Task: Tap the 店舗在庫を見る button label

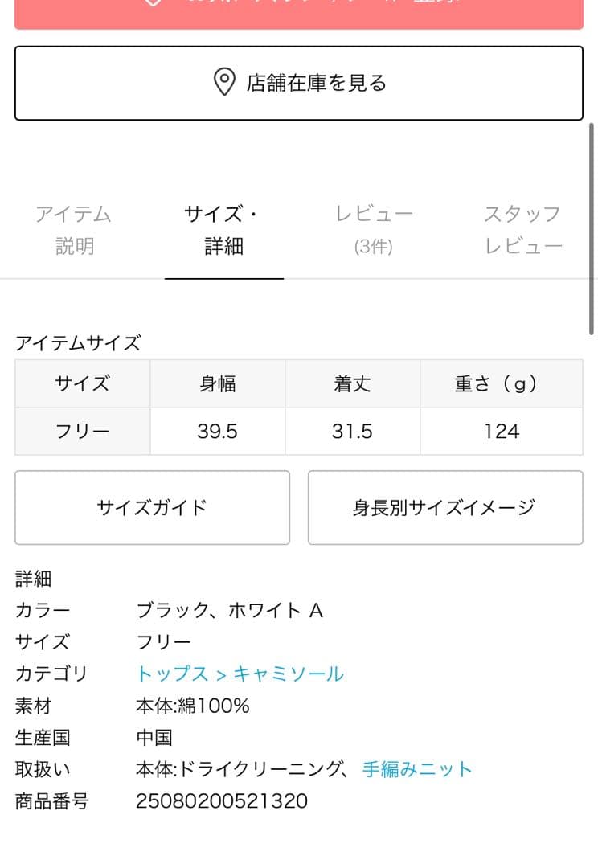Action: 317,83
